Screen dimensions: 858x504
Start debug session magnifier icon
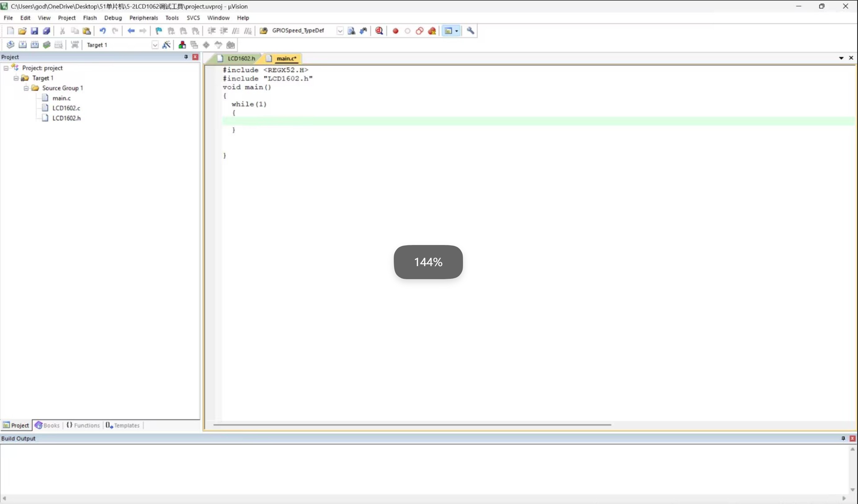coord(379,31)
